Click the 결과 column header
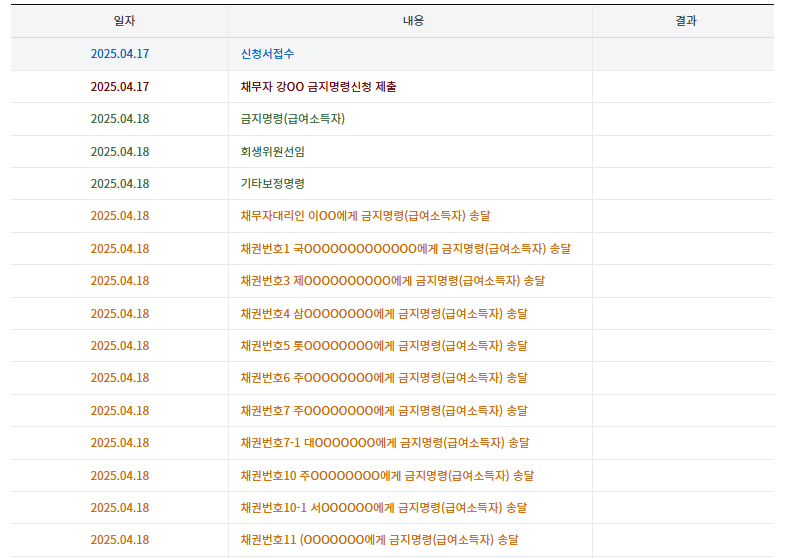This screenshot has width=786, height=559. click(x=683, y=21)
